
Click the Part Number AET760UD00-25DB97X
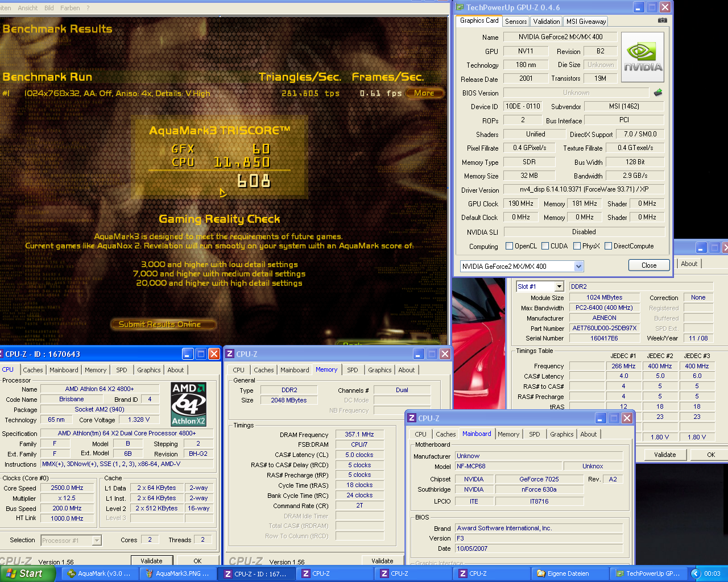(x=605, y=329)
